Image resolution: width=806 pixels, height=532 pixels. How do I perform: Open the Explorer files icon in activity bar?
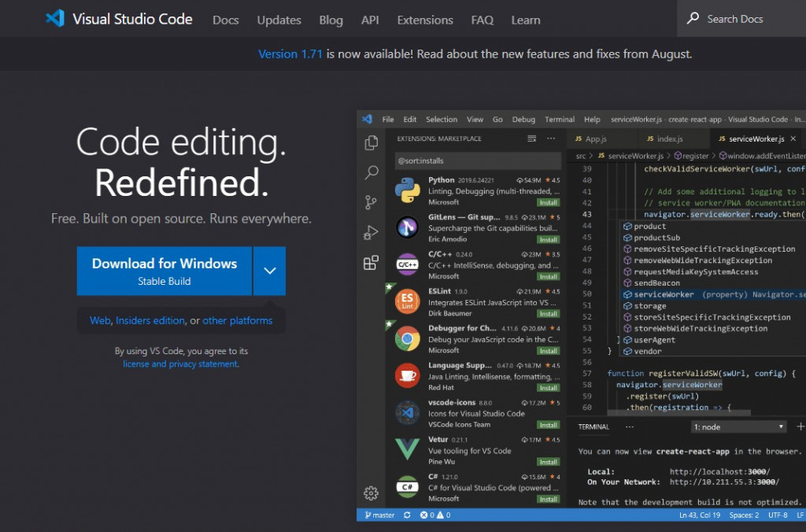(x=372, y=142)
